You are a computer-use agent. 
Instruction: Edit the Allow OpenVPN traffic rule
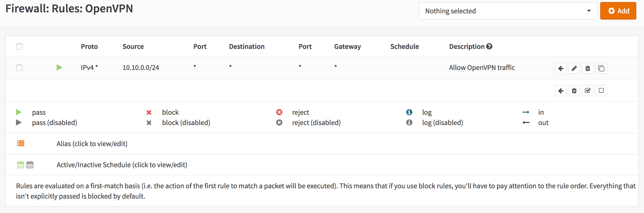[x=574, y=68]
